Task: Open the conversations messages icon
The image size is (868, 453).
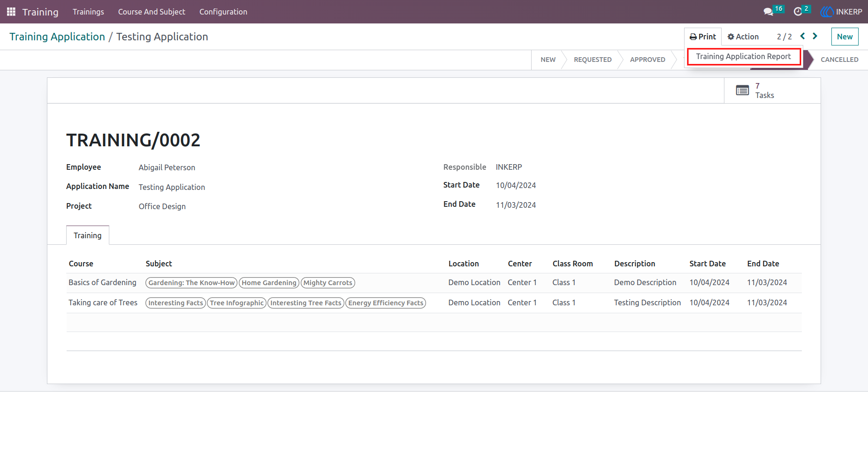Action: pos(768,12)
